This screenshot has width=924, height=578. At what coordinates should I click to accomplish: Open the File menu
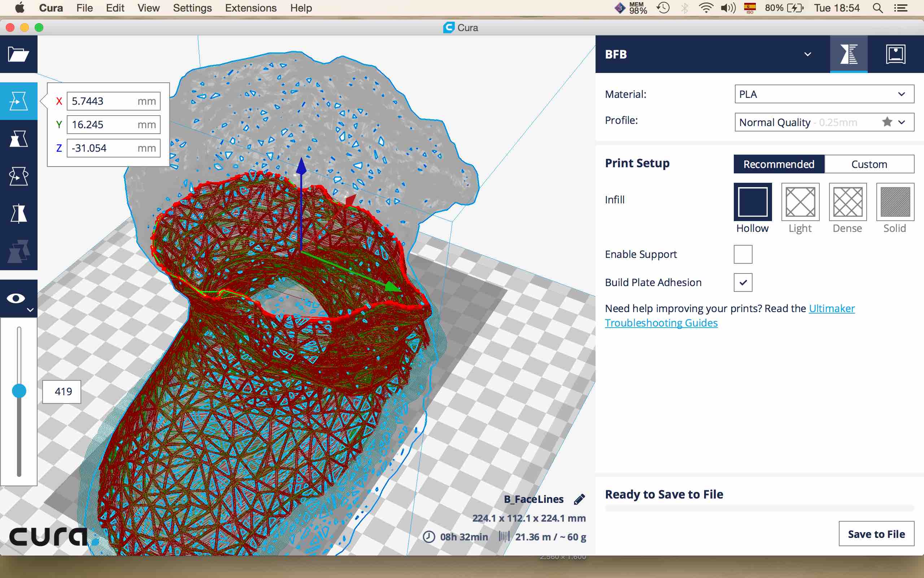click(x=84, y=8)
